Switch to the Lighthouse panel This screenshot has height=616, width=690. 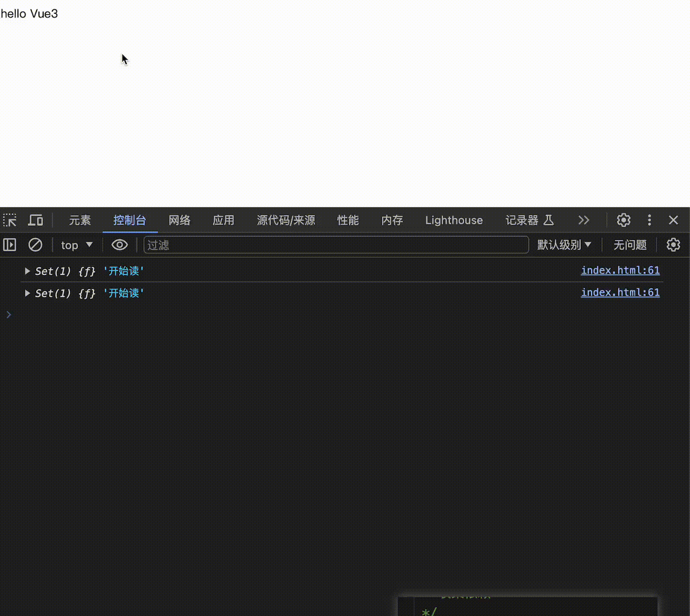[x=454, y=220]
